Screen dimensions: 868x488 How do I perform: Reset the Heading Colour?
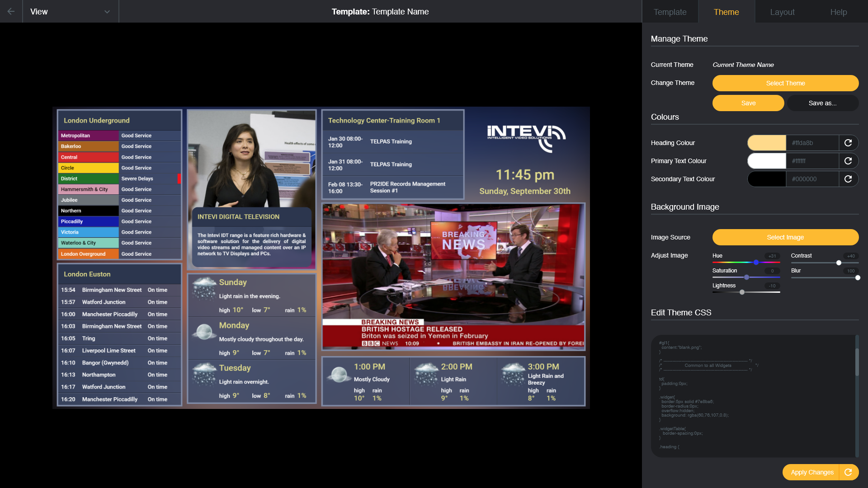click(848, 143)
